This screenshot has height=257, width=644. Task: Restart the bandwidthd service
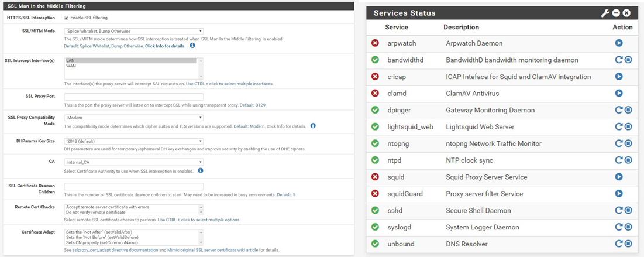(618, 60)
